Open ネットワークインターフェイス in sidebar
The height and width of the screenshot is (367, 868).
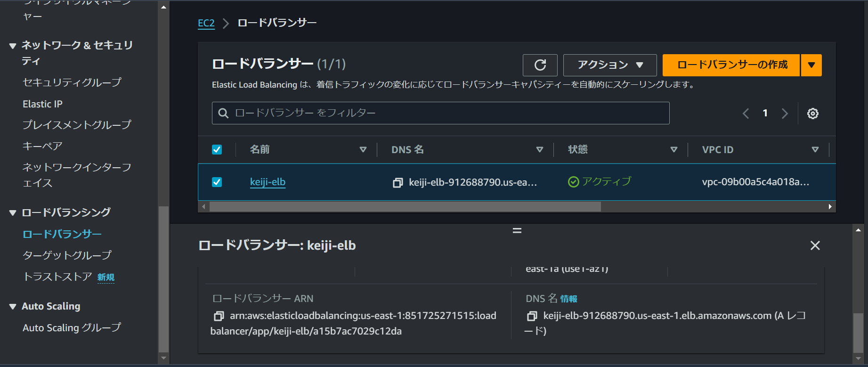click(77, 175)
